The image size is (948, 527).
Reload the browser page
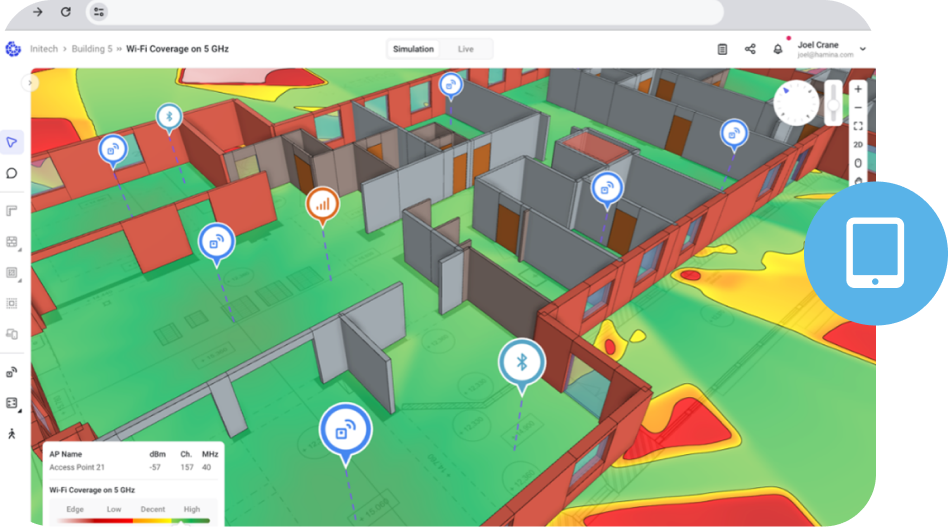click(66, 11)
